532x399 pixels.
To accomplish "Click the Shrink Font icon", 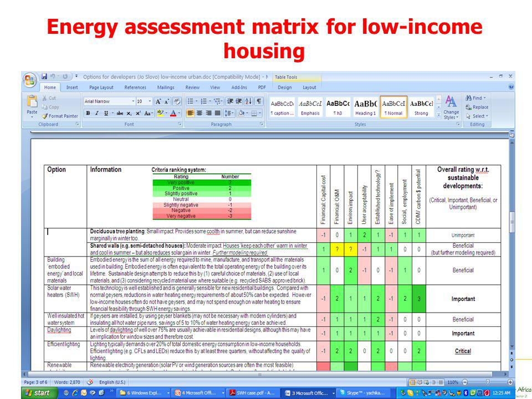I will [x=167, y=101].
